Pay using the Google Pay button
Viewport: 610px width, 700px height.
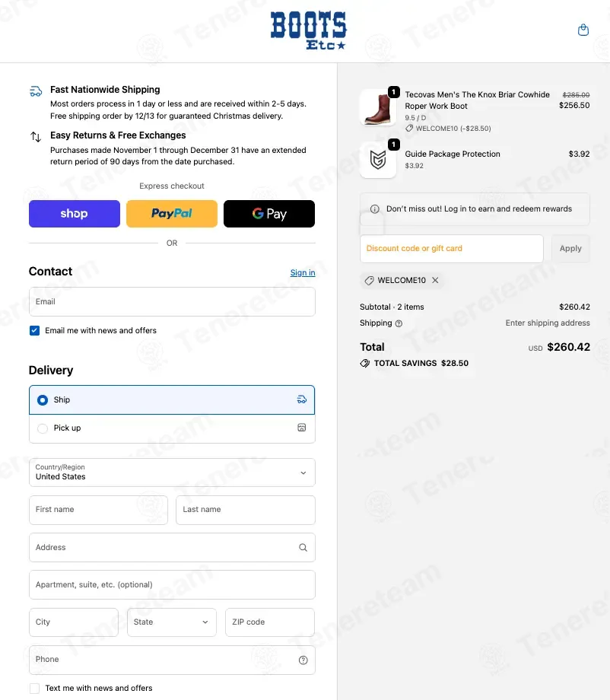(269, 214)
